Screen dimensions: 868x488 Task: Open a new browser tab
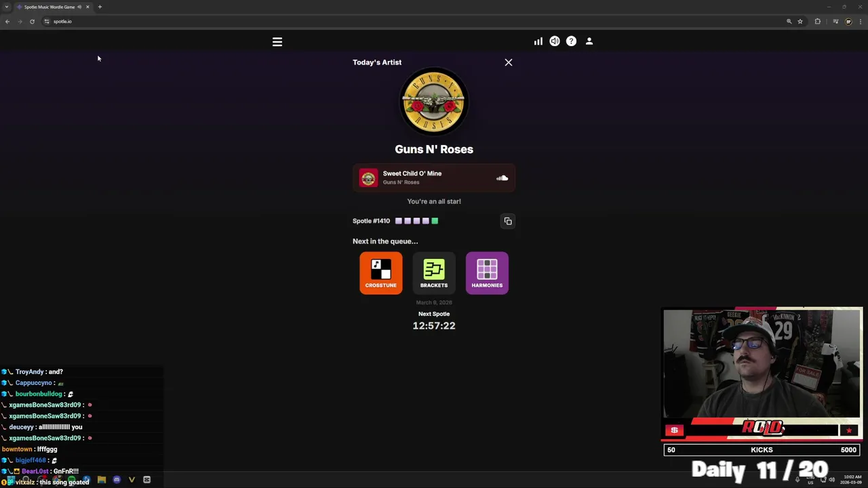pyautogui.click(x=100, y=7)
